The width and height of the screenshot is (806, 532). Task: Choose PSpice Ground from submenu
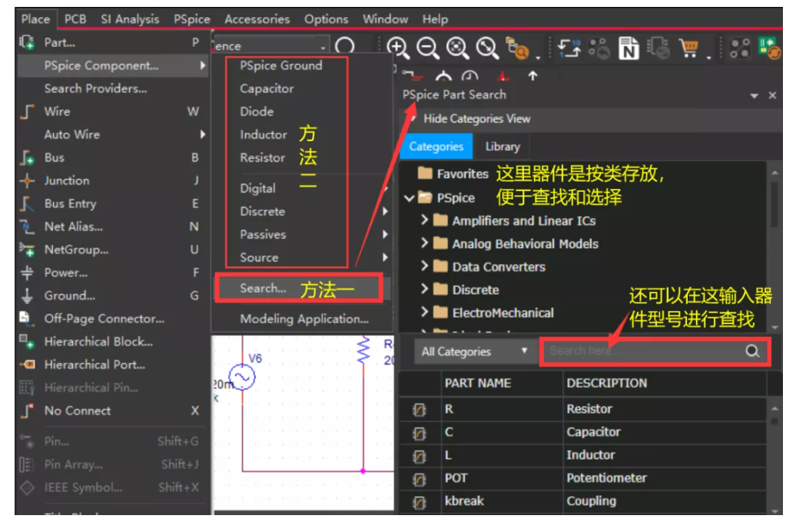[280, 66]
